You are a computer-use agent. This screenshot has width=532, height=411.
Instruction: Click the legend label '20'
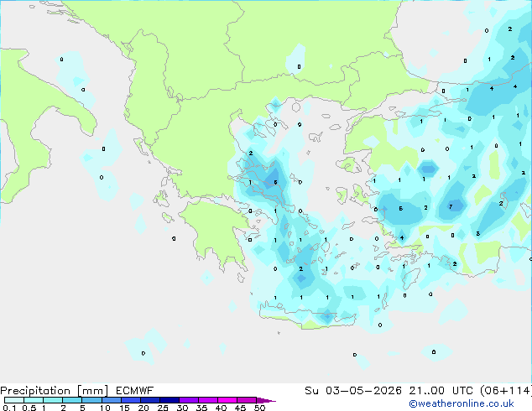[x=143, y=408]
